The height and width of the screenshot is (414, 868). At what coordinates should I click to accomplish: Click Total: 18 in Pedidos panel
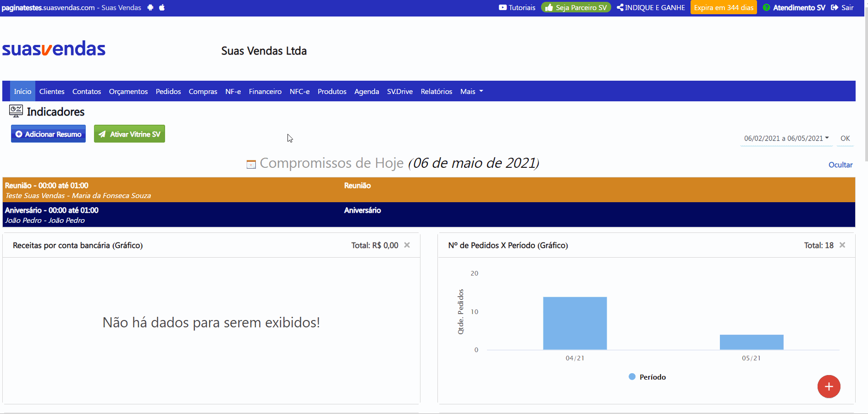pyautogui.click(x=818, y=245)
